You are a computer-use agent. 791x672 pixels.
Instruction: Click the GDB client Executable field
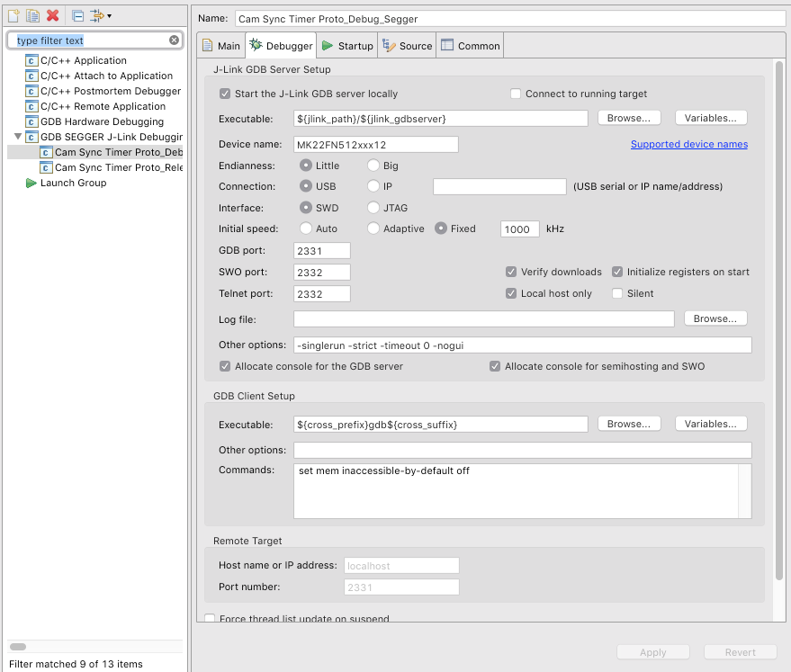pyautogui.click(x=440, y=425)
